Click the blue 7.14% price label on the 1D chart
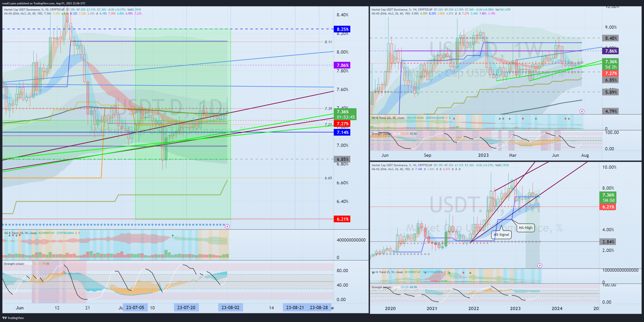 point(342,132)
